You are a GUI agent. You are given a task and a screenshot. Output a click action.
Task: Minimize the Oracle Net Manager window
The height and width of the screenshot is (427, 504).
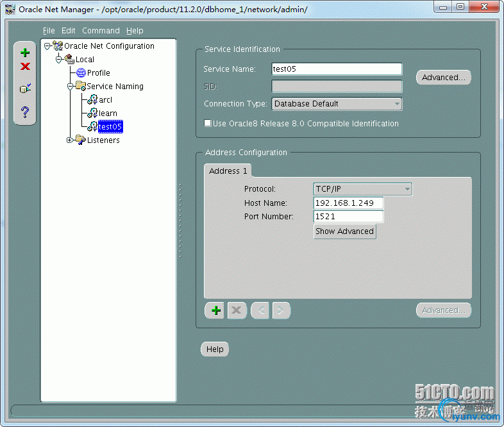pyautogui.click(x=443, y=7)
